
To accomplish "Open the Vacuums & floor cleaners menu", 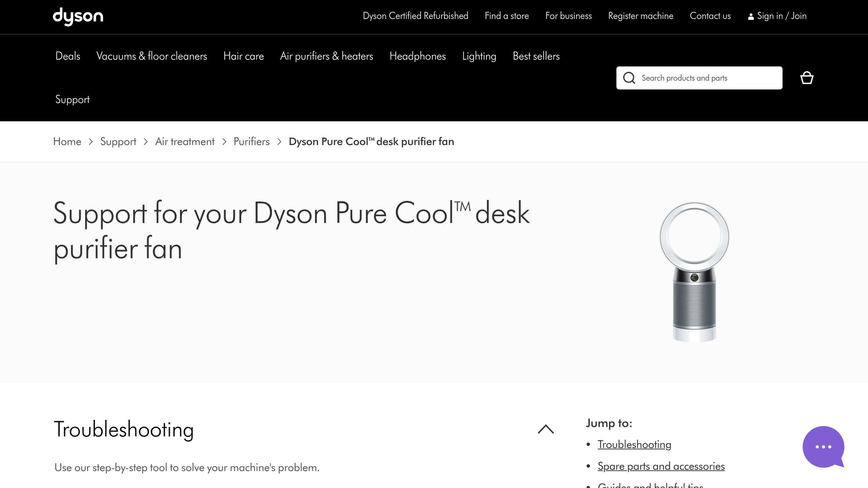I will click(x=152, y=56).
